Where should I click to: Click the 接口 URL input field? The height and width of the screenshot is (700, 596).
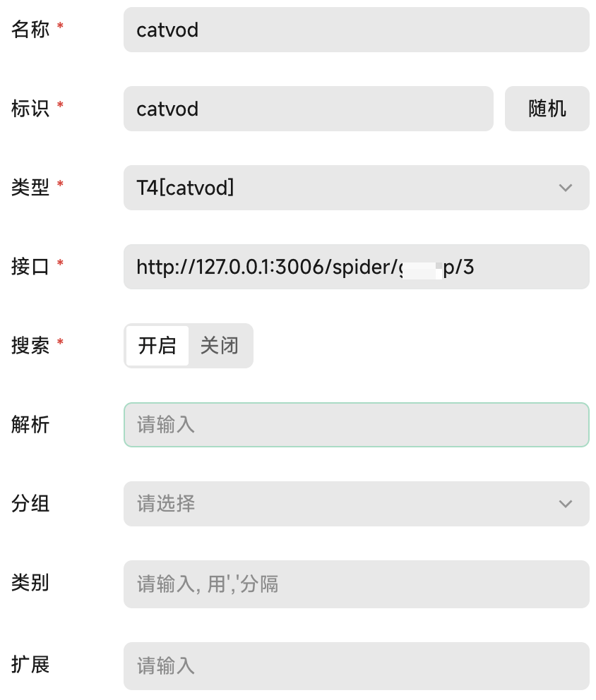[x=356, y=267]
